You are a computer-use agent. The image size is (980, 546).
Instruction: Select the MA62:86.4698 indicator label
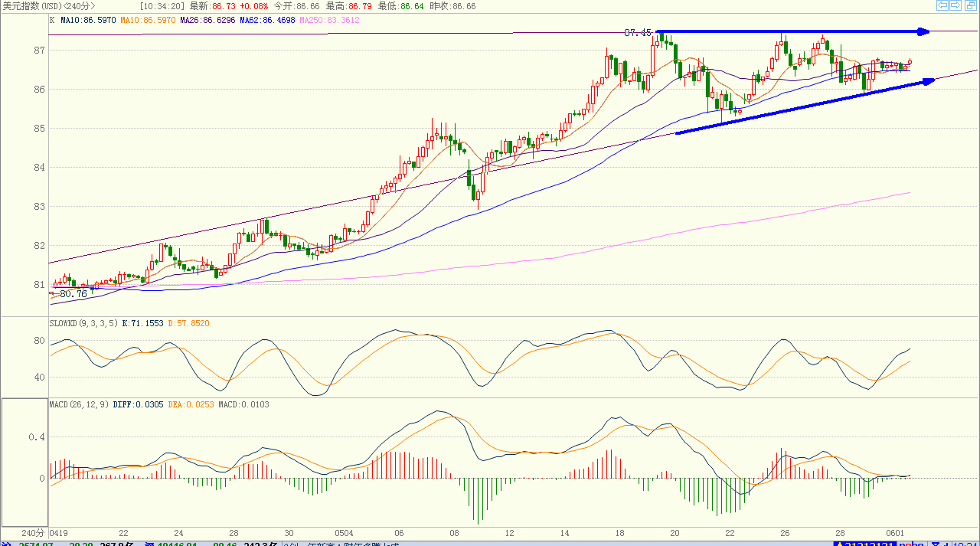pos(267,20)
